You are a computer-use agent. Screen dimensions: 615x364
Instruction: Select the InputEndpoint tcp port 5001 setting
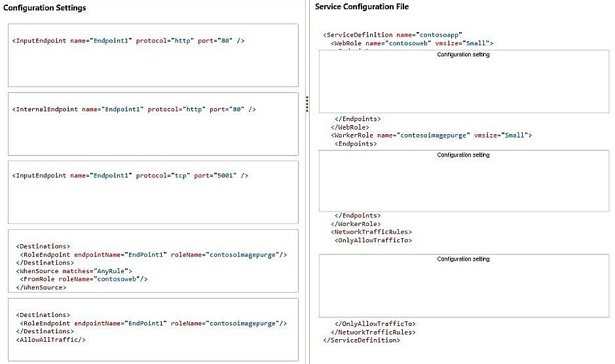(153, 192)
